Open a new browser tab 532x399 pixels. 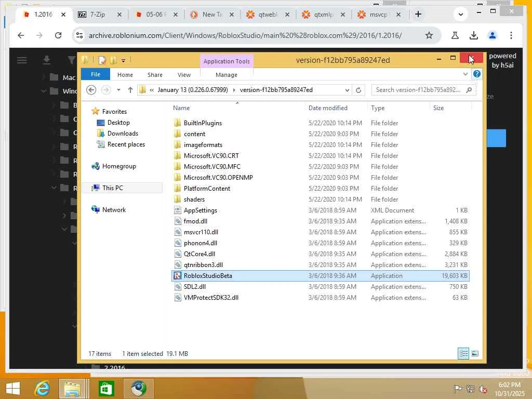[x=418, y=14]
